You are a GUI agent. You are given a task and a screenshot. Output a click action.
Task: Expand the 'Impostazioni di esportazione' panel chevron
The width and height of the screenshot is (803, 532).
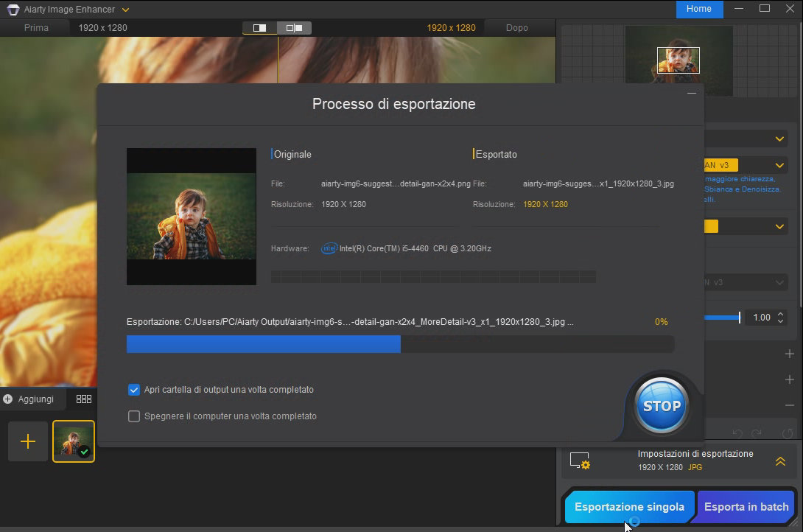pos(780,461)
